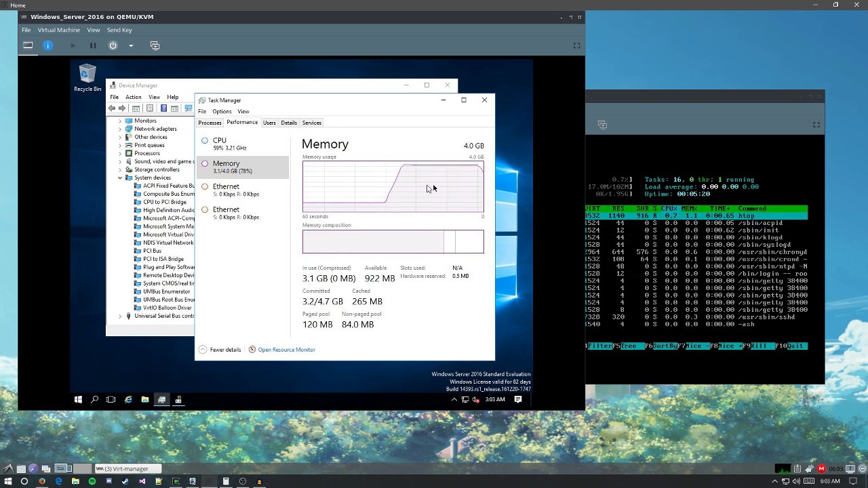Open Visual Studio from the host taskbar
The width and height of the screenshot is (868, 488).
142,481
